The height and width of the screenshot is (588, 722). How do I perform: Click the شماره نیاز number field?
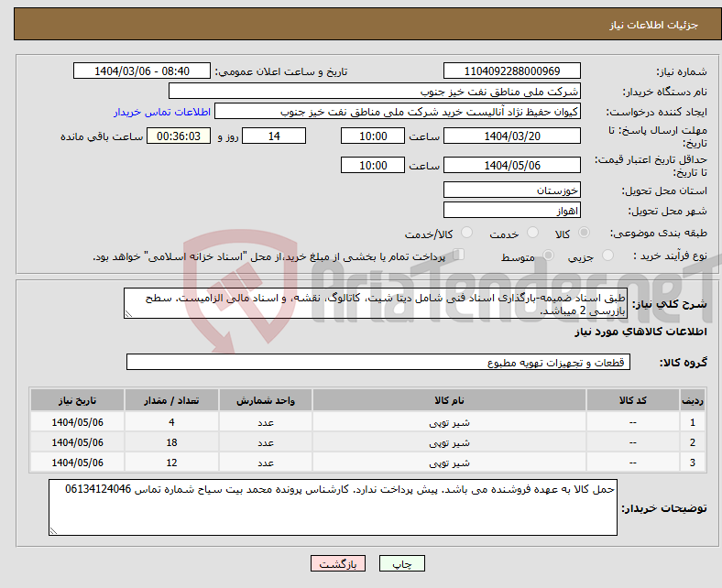click(512, 71)
